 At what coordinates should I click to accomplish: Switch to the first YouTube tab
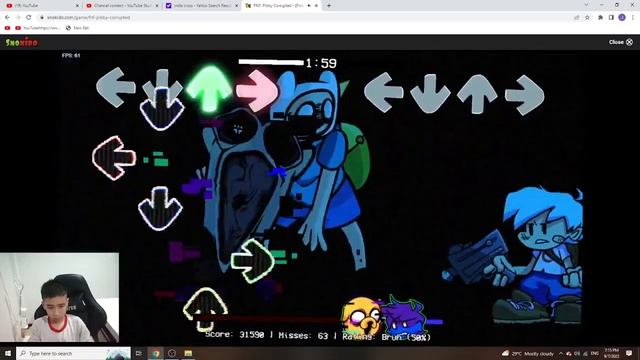(42, 6)
